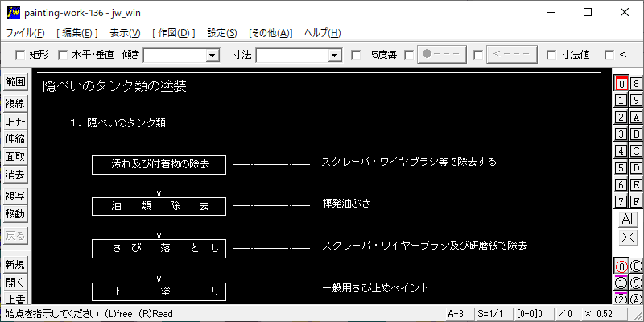
Task: Select the 移動 move tool
Action: pos(15,214)
